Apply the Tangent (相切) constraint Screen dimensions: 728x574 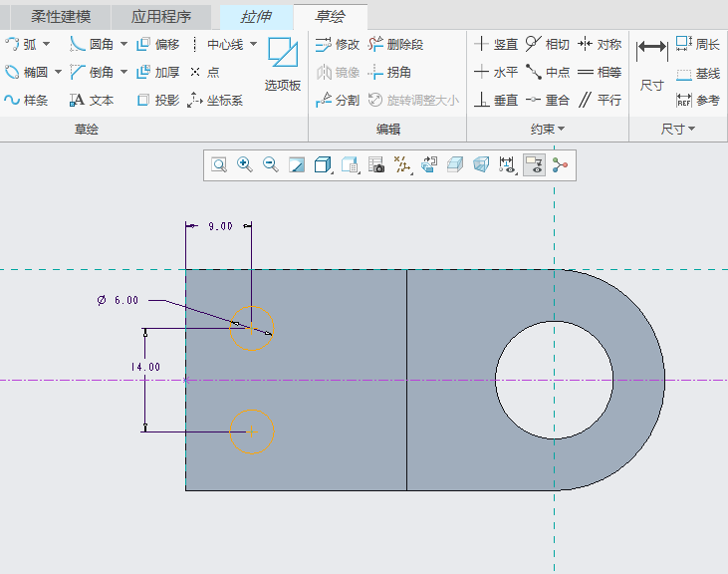point(547,44)
